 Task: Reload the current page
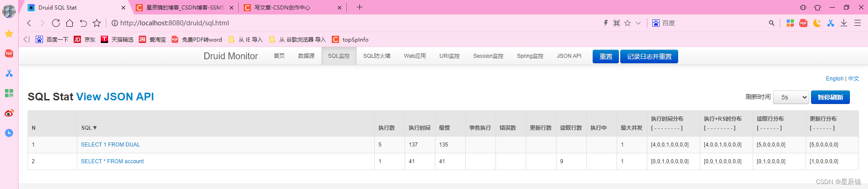[x=56, y=23]
